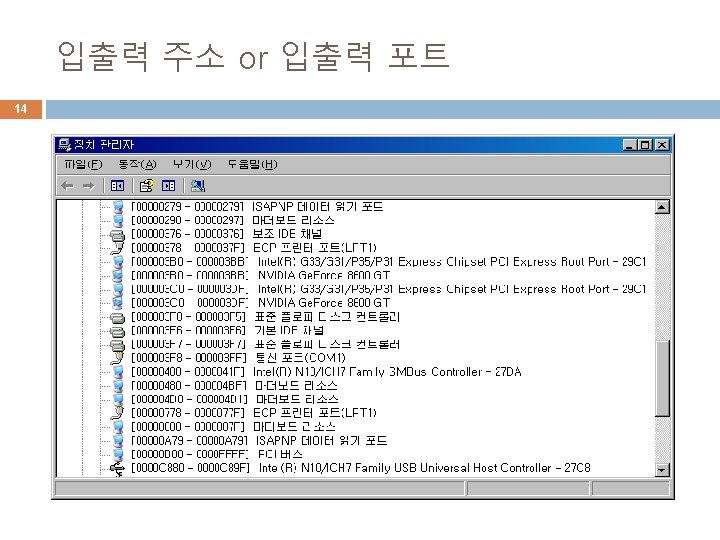Viewport: 720px width, 540px height.
Task: Click icon of 000003B0 Intel G33 Root Port row
Action: coord(118,262)
